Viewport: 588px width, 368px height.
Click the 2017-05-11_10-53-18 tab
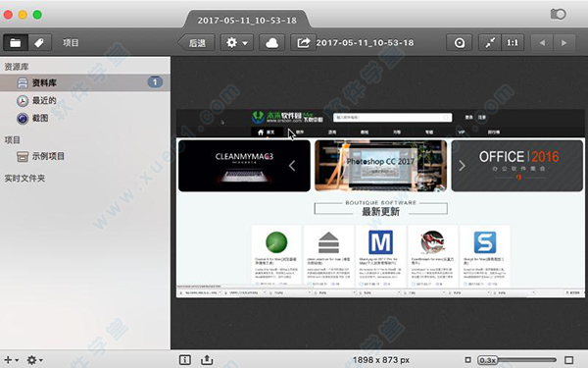[x=247, y=20]
